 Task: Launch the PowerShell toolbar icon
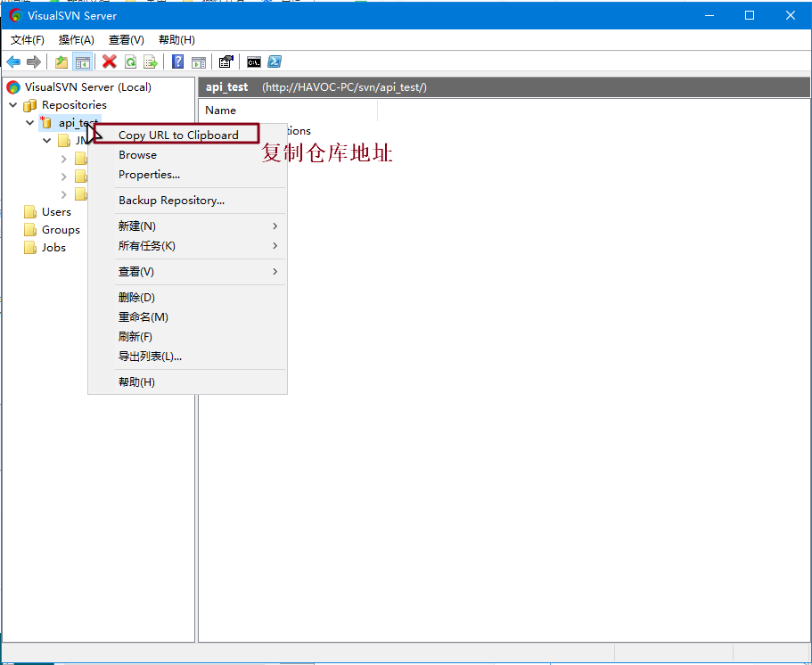275,62
